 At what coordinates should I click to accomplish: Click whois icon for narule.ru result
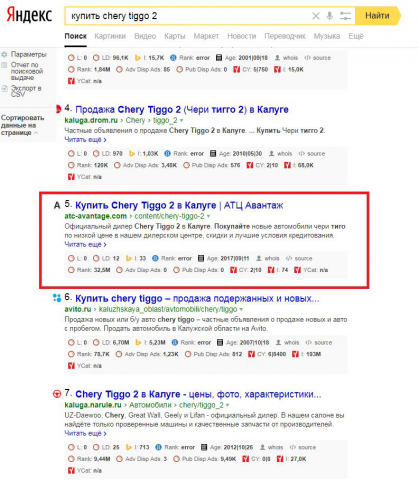point(262,447)
